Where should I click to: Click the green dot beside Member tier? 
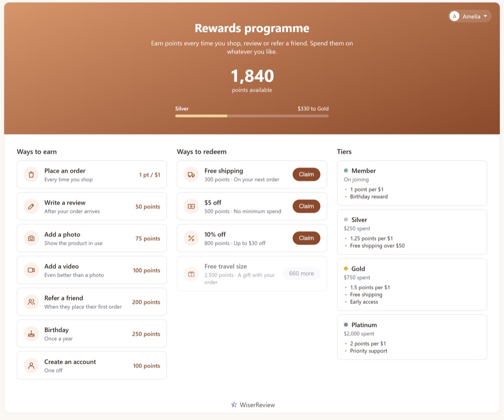point(346,171)
